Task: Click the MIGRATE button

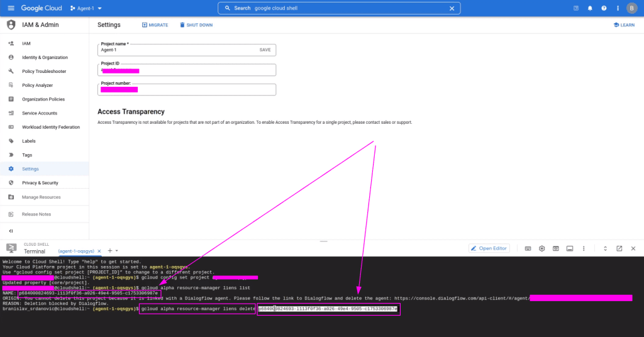Action: point(155,25)
